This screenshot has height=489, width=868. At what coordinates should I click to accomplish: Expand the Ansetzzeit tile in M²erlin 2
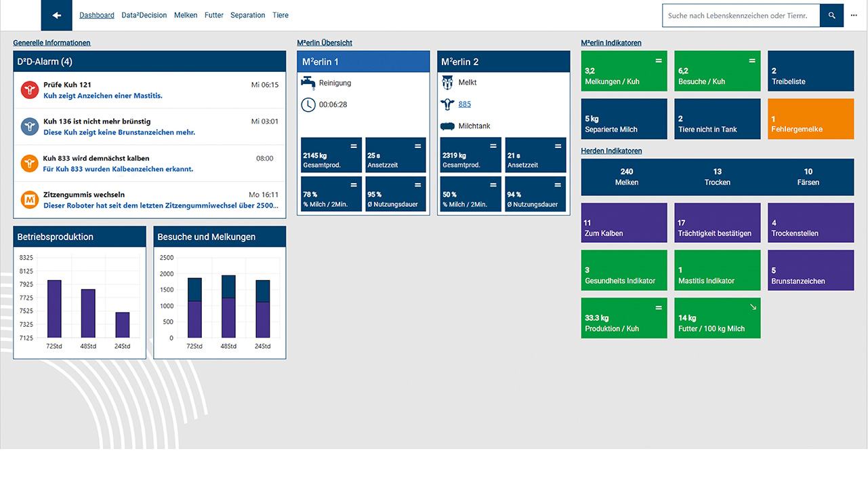[x=558, y=146]
